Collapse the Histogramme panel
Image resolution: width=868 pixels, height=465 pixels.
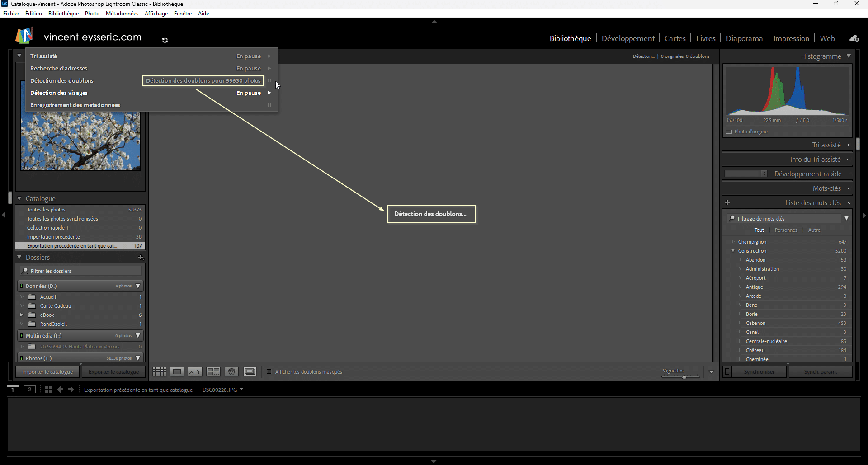(849, 56)
